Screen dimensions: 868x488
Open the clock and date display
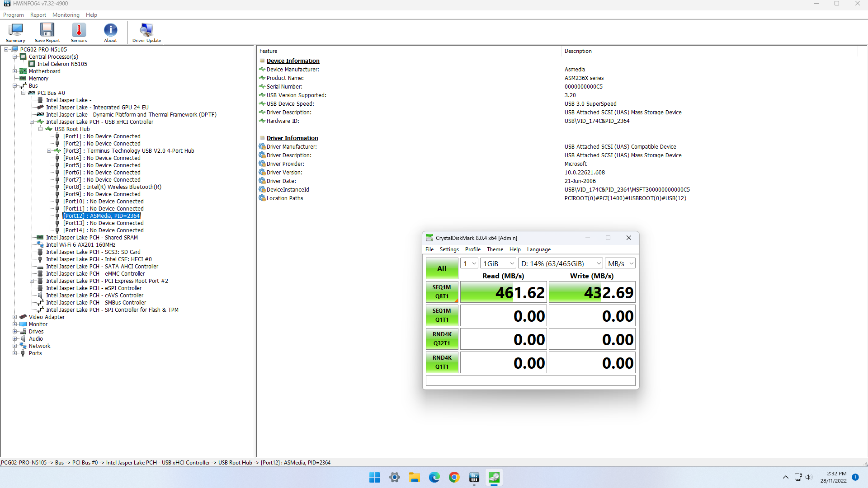coord(834,477)
